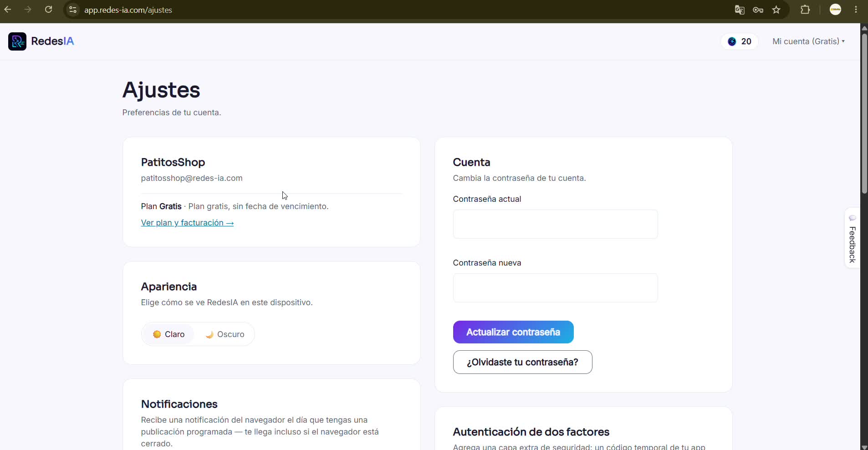Image resolution: width=868 pixels, height=450 pixels.
Task: Click the page vertical scrollbar thumb
Action: click(x=864, y=113)
